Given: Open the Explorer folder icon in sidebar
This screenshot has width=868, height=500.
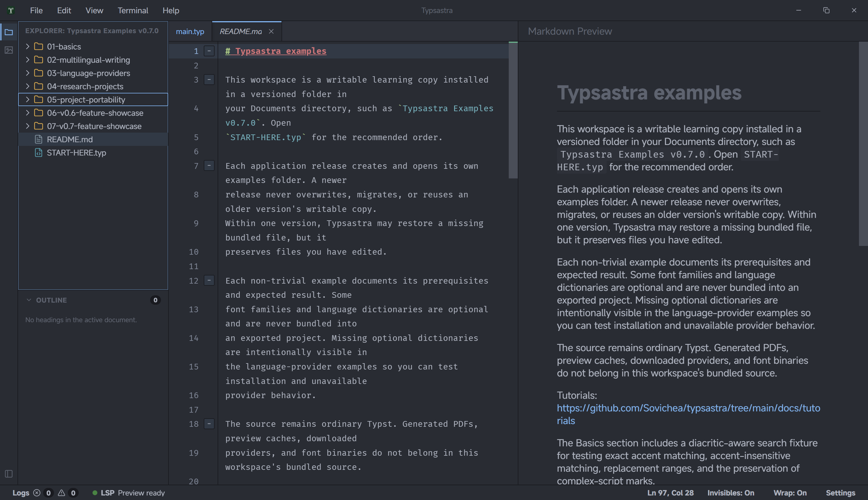Looking at the screenshot, I should (x=9, y=32).
